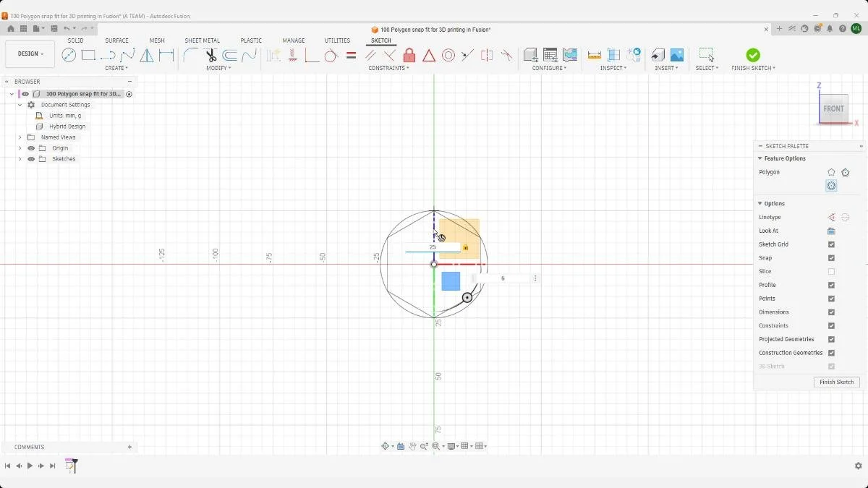868x488 pixels.
Task: Apply the Fix/Unfix lock constraint
Action: [409, 55]
